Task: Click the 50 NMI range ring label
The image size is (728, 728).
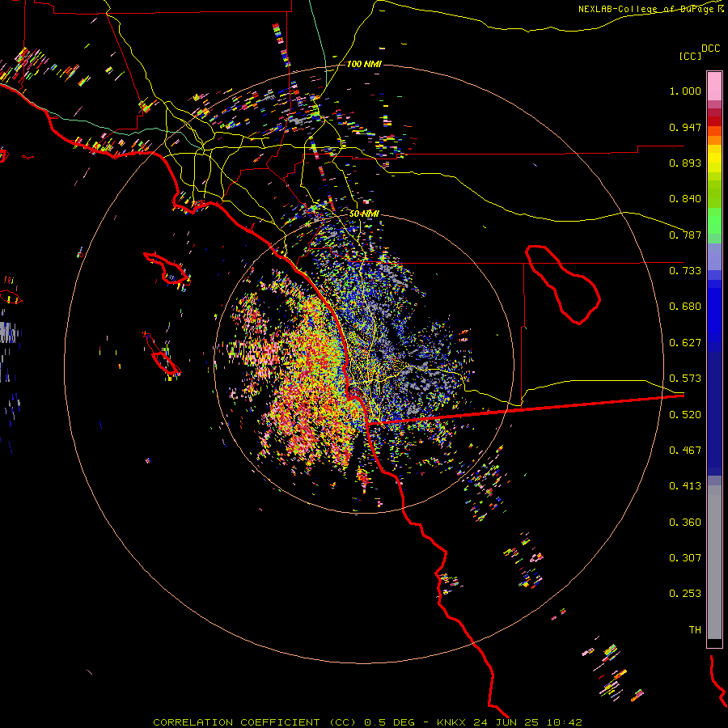Action: point(364,214)
